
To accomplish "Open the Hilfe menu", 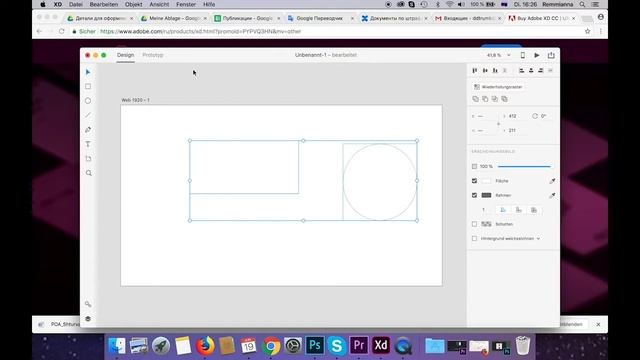I will click(209, 4).
